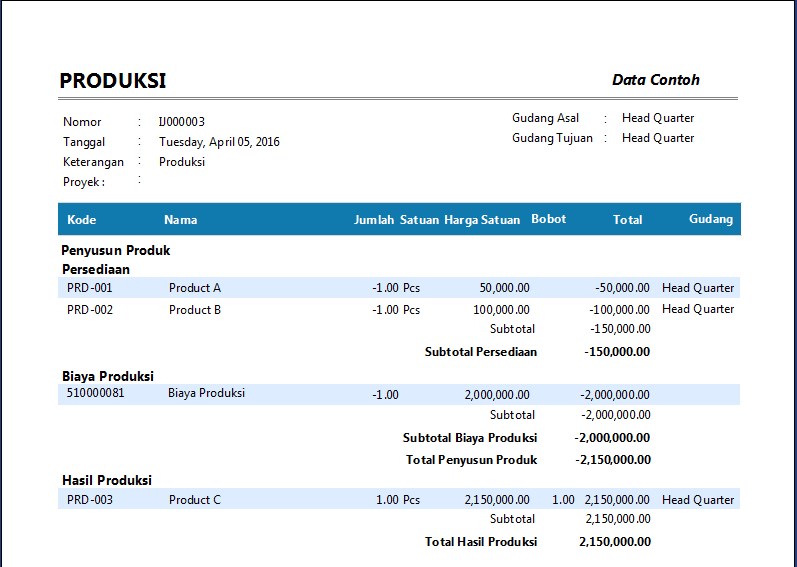The width and height of the screenshot is (797, 567).
Task: Click the date Tuesday, April 05, 2016
Action: pyautogui.click(x=219, y=142)
